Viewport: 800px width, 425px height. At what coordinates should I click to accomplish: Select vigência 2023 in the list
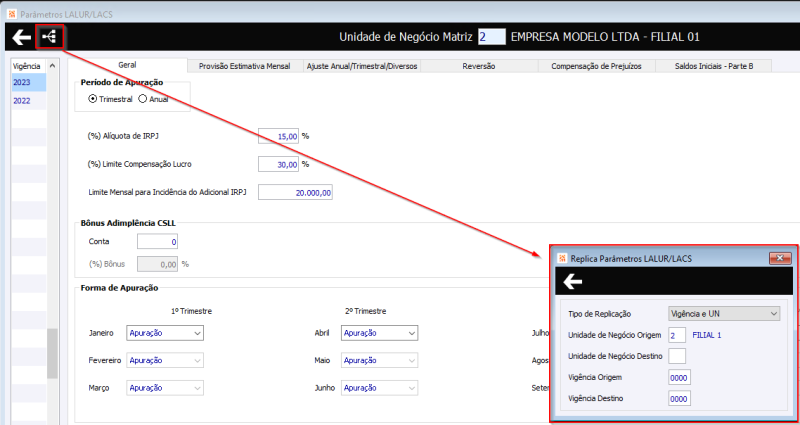coord(29,82)
